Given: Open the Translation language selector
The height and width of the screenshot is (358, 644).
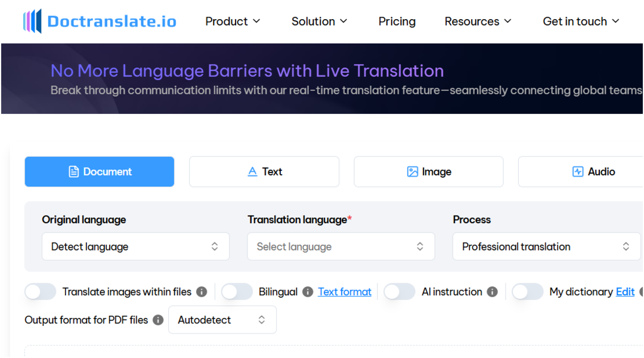Looking at the screenshot, I should 341,246.
